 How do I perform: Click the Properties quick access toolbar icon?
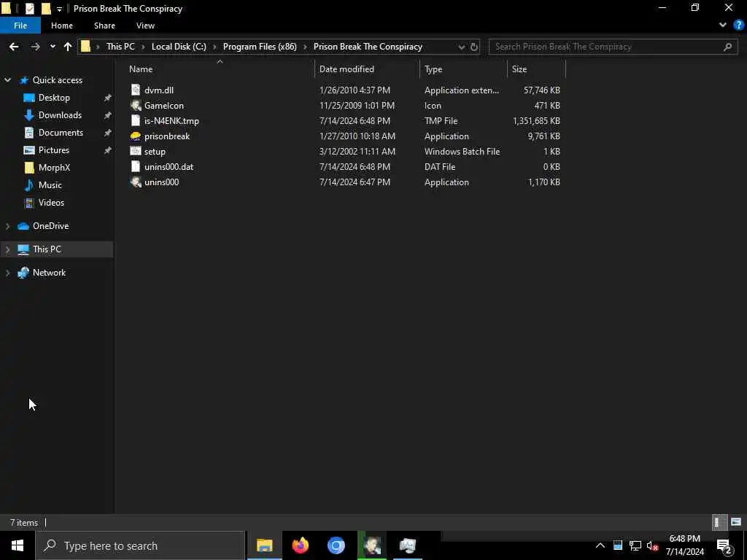29,9
